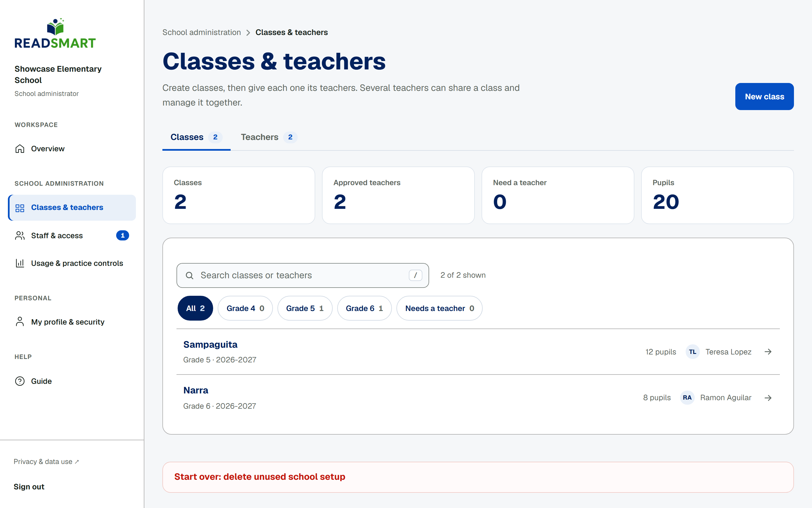Image resolution: width=812 pixels, height=508 pixels.
Task: Filter classes by Grade 5
Action: tap(305, 308)
